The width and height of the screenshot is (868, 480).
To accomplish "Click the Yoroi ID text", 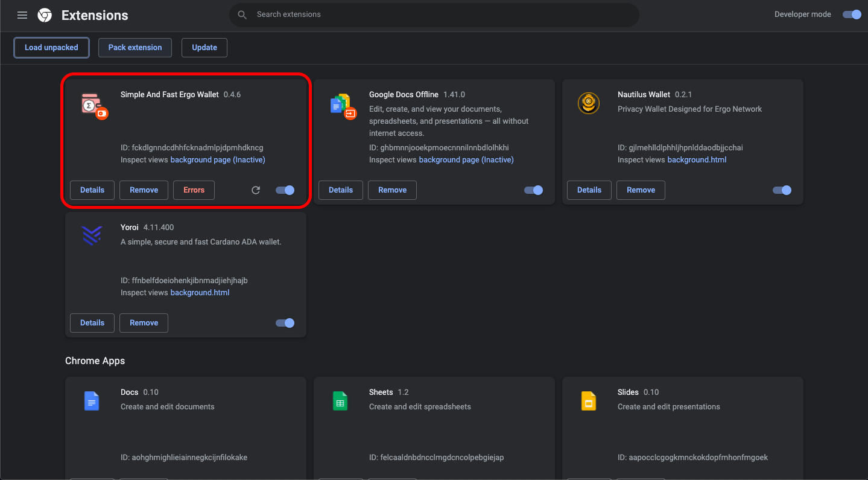I will click(x=184, y=281).
